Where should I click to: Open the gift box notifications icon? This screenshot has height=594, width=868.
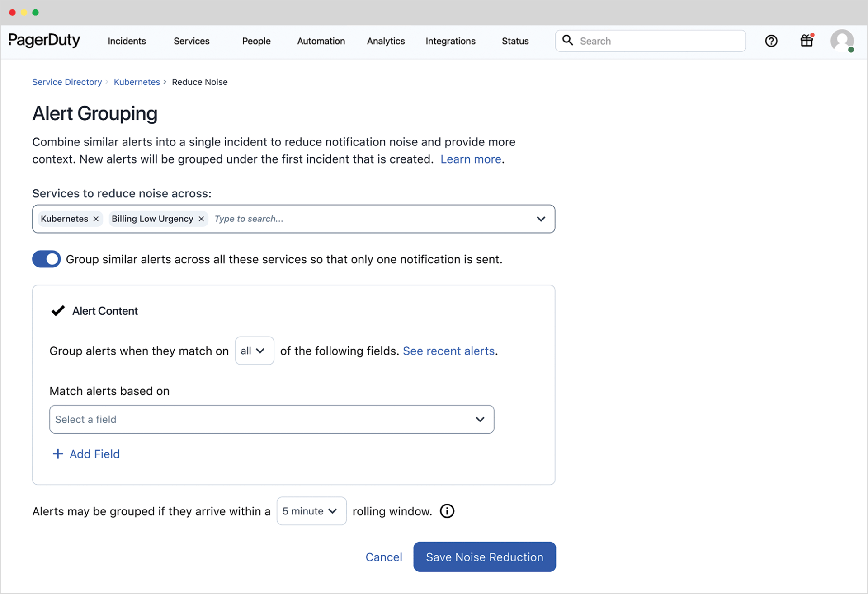(807, 41)
